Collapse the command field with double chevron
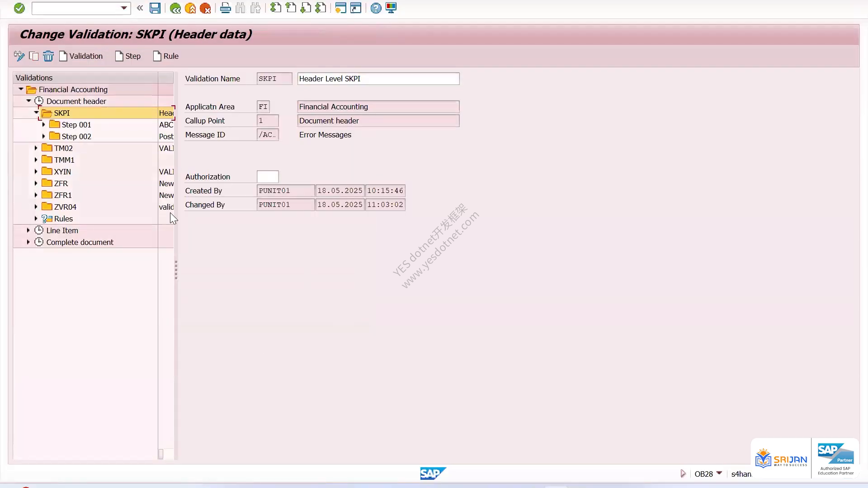This screenshot has height=488, width=868. 140,8
